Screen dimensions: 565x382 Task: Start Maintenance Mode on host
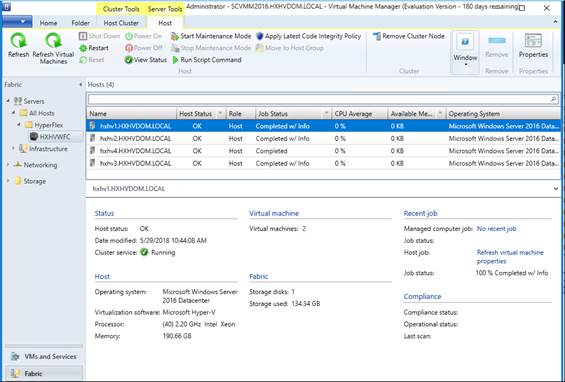tap(211, 36)
